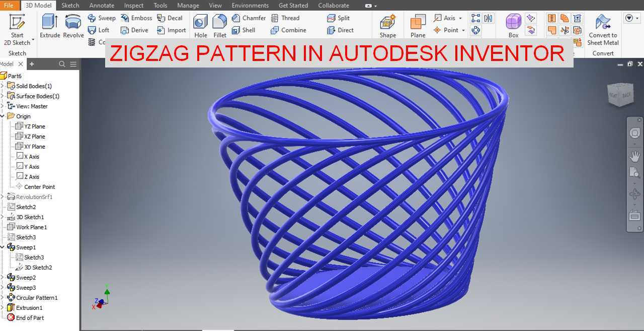The image size is (644, 331).
Task: Add a new browser panel tab
Action: pyautogui.click(x=32, y=64)
